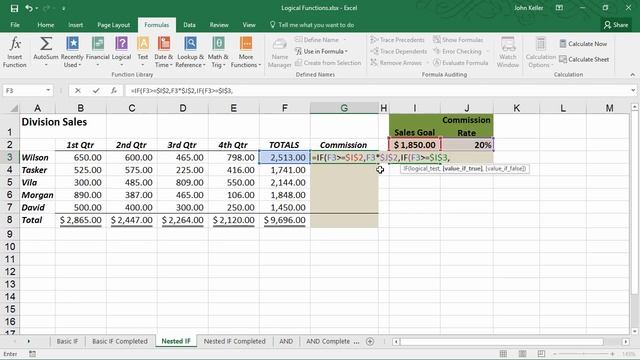The image size is (640, 360).
Task: Open the Basic IF Completed sheet tab
Action: [120, 341]
